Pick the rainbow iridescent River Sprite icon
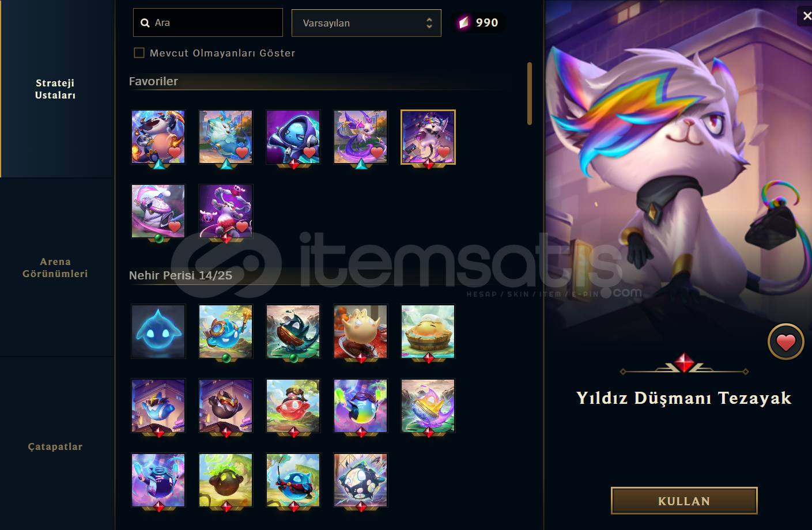This screenshot has height=530, width=812. tap(360, 406)
